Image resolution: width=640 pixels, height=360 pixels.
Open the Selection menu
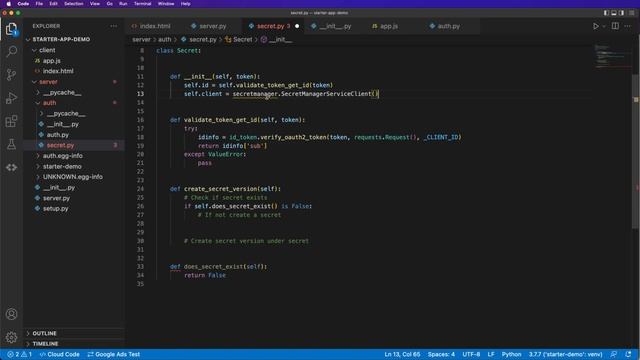(x=73, y=4)
